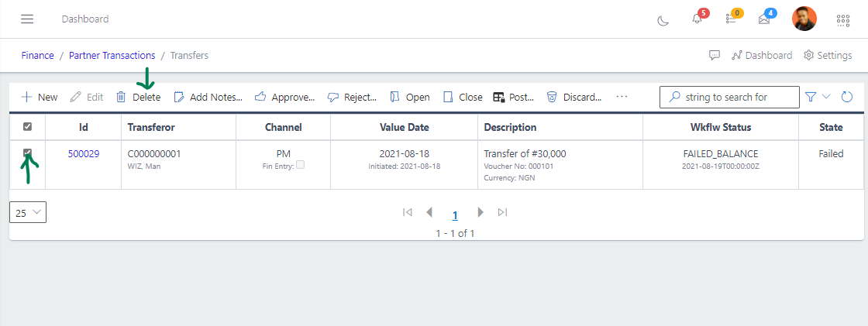Toggle the select-all header checkbox
The image size is (868, 326).
point(27,127)
